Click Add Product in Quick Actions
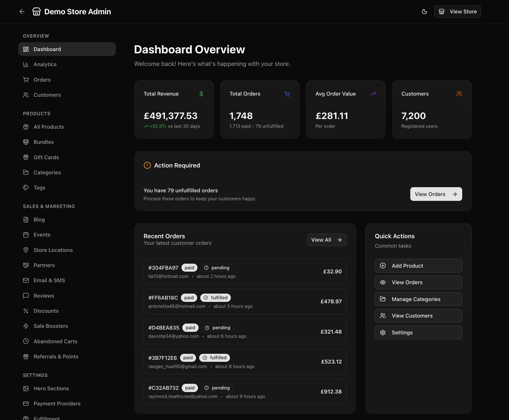 (x=418, y=266)
